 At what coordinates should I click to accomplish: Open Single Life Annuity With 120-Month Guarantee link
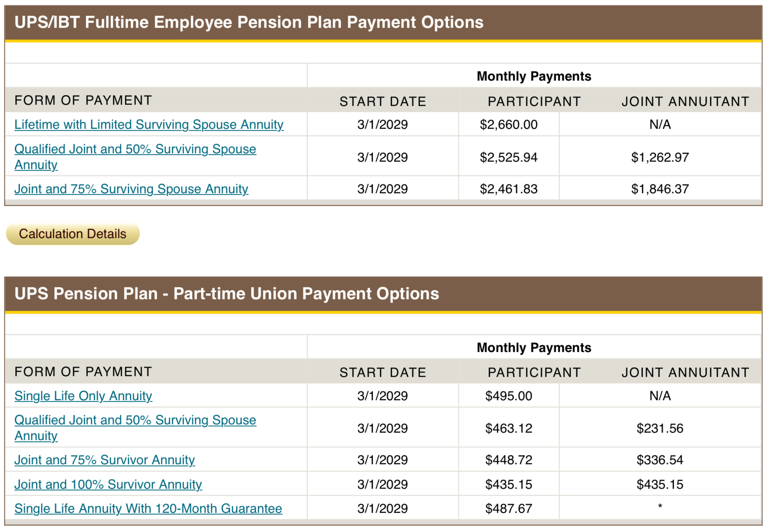[x=148, y=509]
